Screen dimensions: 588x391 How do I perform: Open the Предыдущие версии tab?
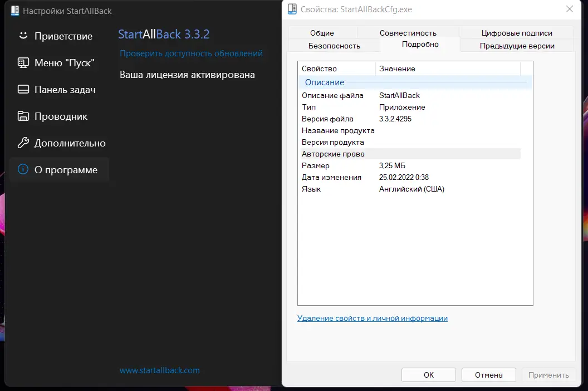pyautogui.click(x=517, y=46)
